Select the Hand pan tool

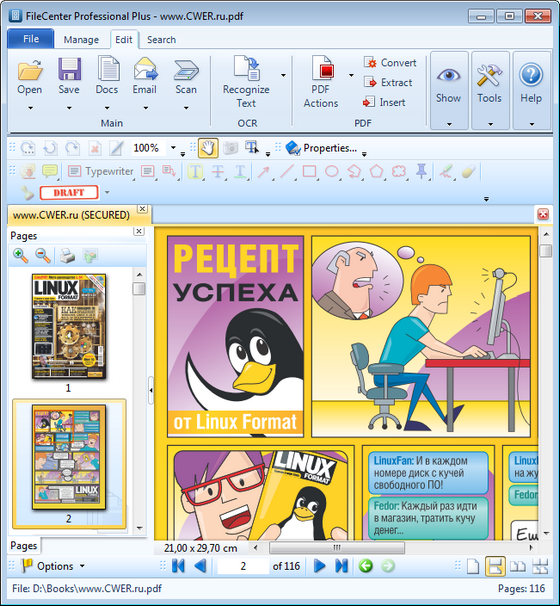208,148
